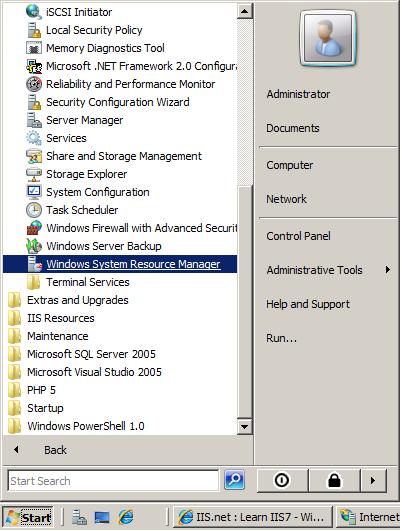Click the Security Configuration Wizard icon
Image resolution: width=402 pixels, height=531 pixels.
(34, 102)
